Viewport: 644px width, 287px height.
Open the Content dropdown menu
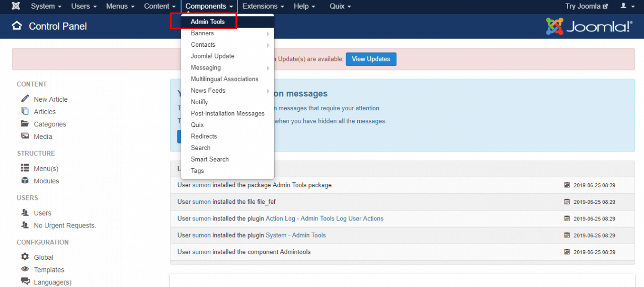tap(160, 6)
